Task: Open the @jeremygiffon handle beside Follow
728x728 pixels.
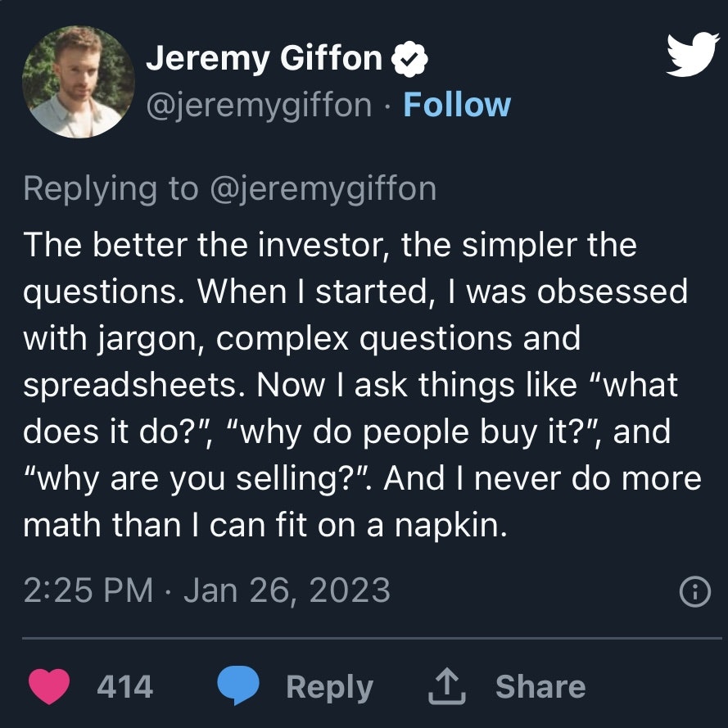Action: coord(259,106)
